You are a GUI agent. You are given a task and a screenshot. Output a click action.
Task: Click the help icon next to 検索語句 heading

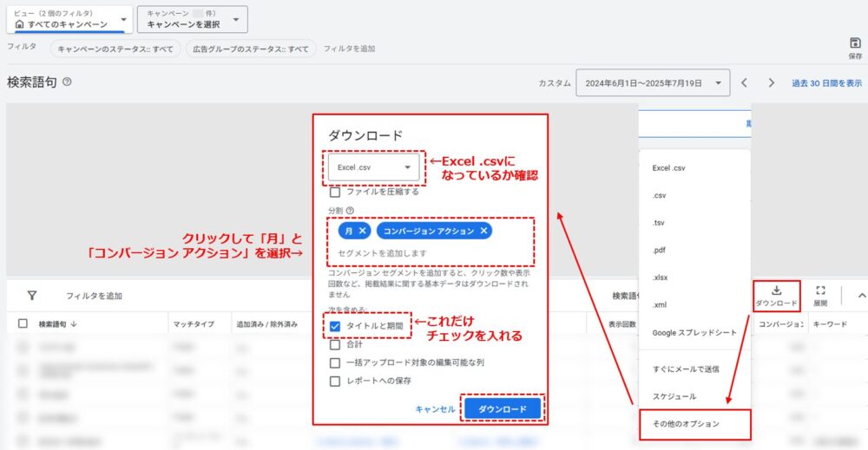point(67,82)
